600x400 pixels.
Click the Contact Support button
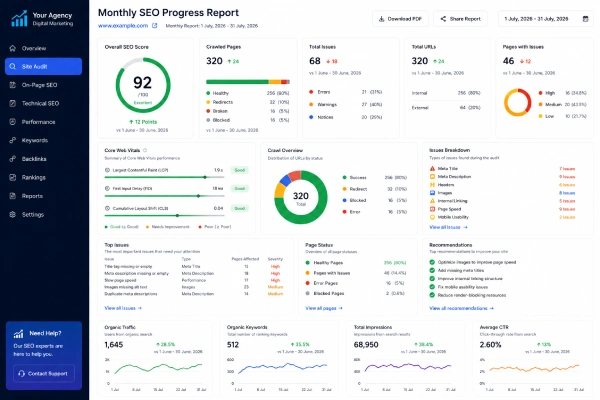tap(44, 373)
